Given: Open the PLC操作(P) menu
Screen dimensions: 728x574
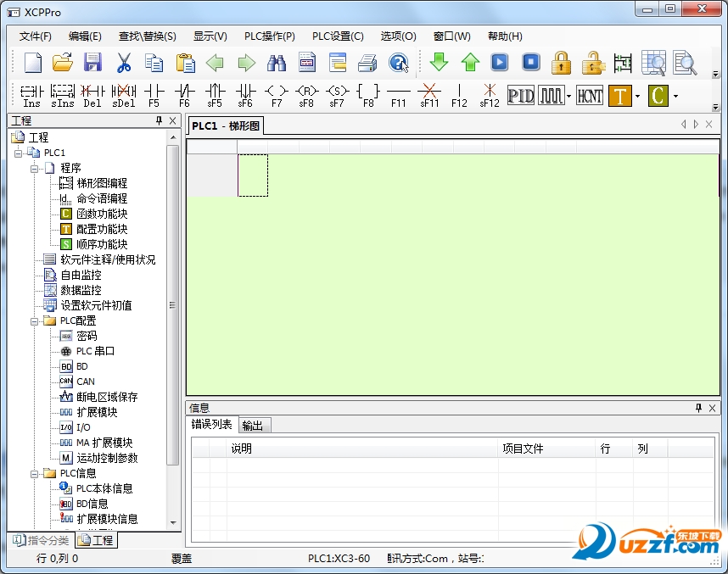Looking at the screenshot, I should click(270, 36).
